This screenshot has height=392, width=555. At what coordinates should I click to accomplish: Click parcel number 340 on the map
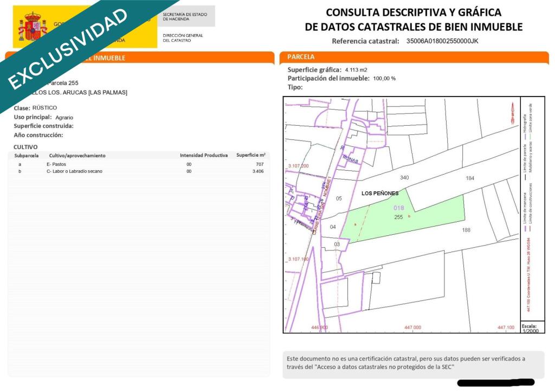click(x=404, y=178)
